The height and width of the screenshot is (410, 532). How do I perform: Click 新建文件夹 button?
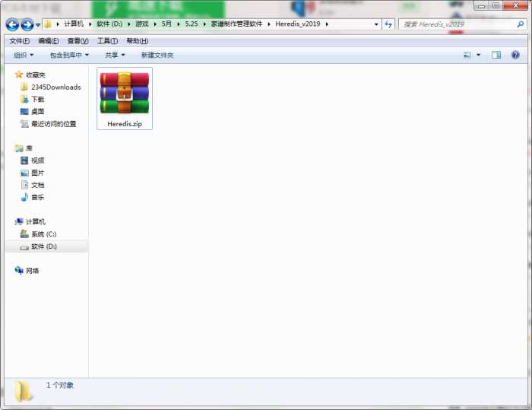point(157,55)
